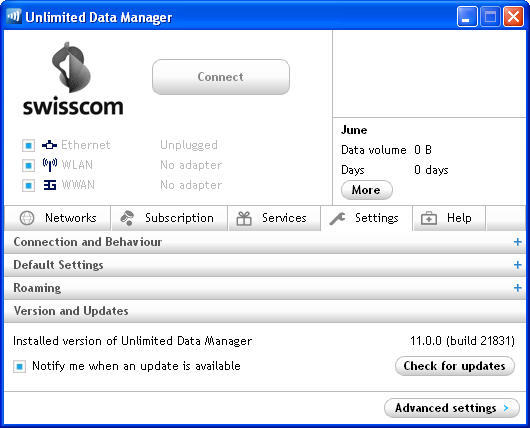The image size is (530, 428).
Task: Minimize the Unlimited Data Manager window
Action: coord(467,16)
